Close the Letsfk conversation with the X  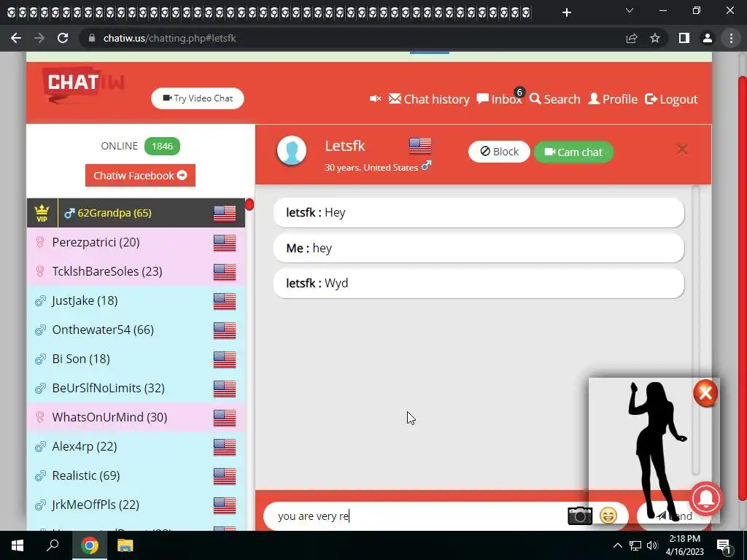tap(682, 149)
